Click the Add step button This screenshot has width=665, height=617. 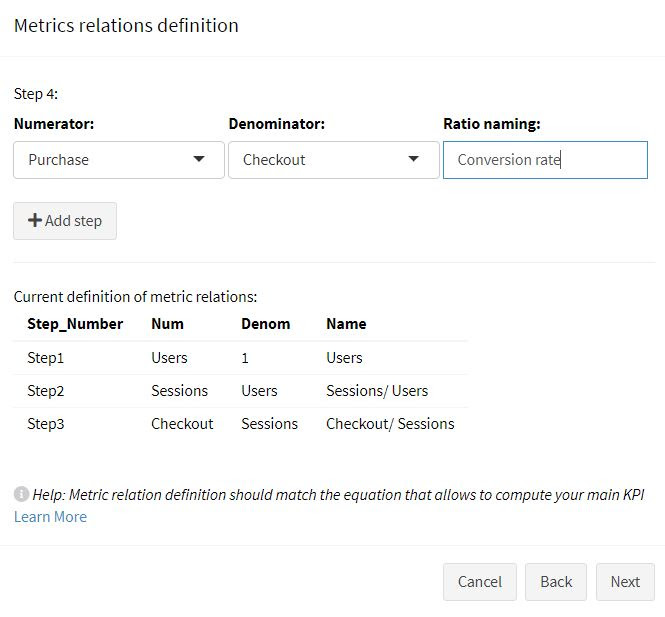pyautogui.click(x=65, y=221)
